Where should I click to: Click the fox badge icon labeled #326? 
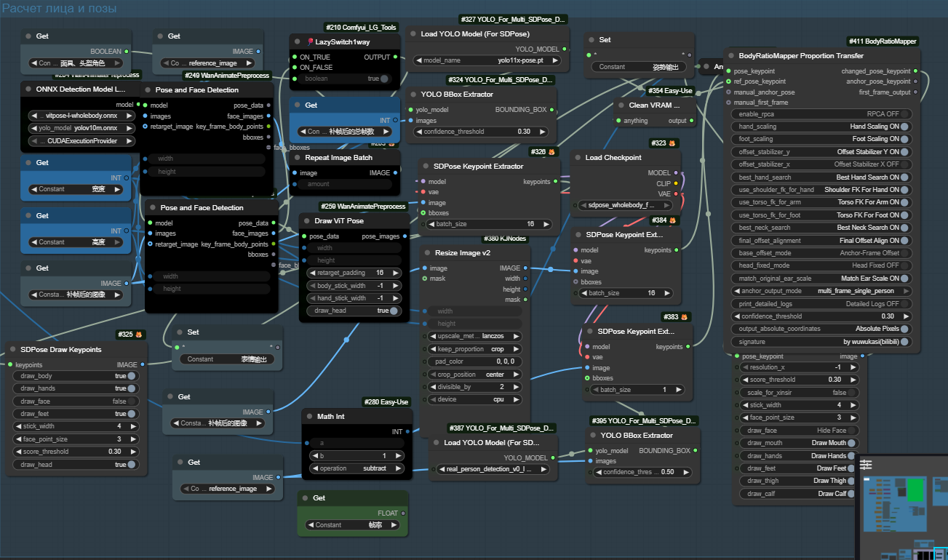(x=552, y=152)
